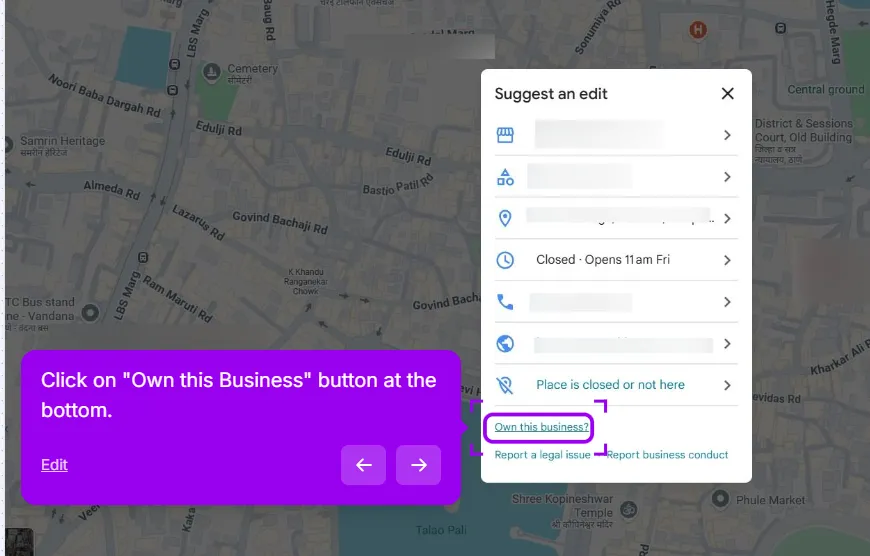The height and width of the screenshot is (556, 870).
Task: Click the phone number icon
Action: (505, 302)
